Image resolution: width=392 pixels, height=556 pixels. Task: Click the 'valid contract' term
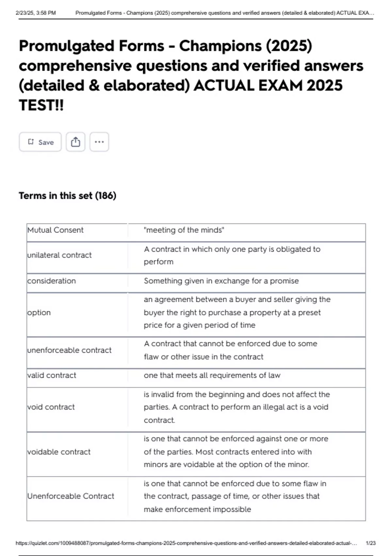(52, 375)
